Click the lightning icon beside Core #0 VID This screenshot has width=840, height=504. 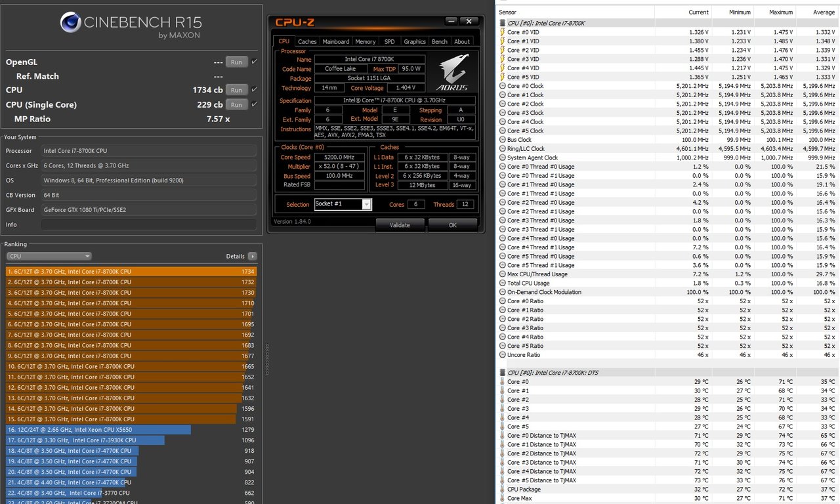click(503, 31)
